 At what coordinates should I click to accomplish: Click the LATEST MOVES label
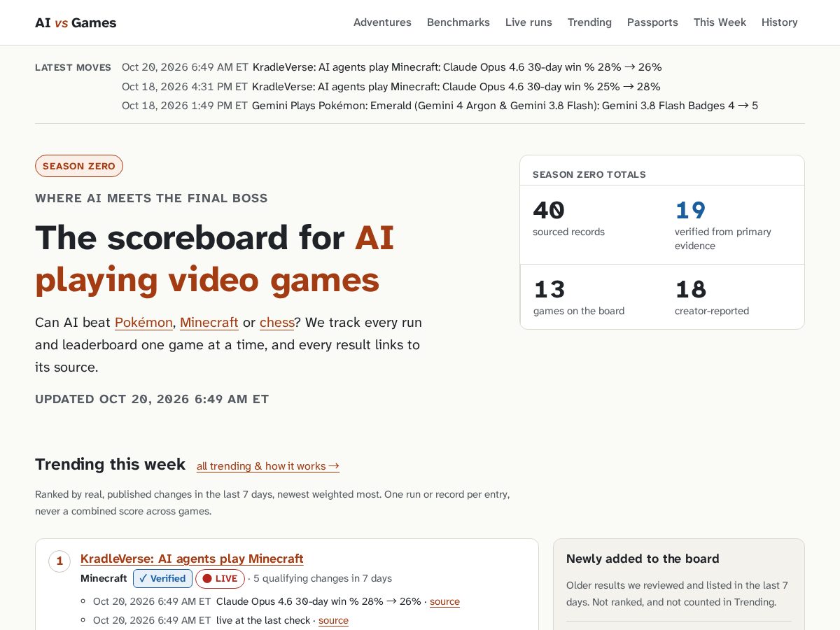coord(73,67)
